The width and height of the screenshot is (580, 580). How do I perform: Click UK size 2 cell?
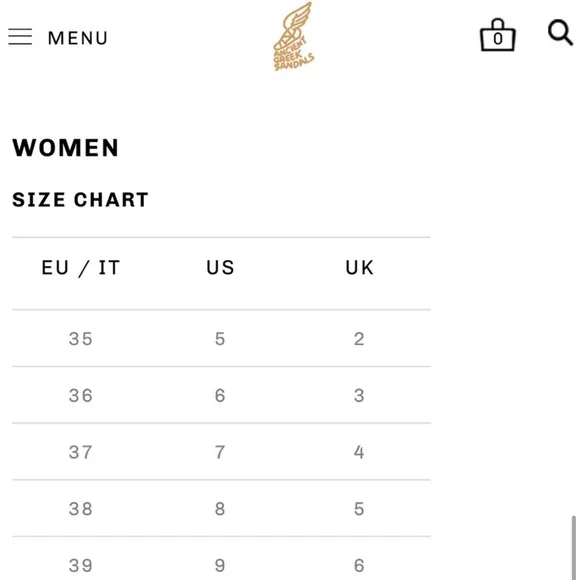tap(359, 338)
